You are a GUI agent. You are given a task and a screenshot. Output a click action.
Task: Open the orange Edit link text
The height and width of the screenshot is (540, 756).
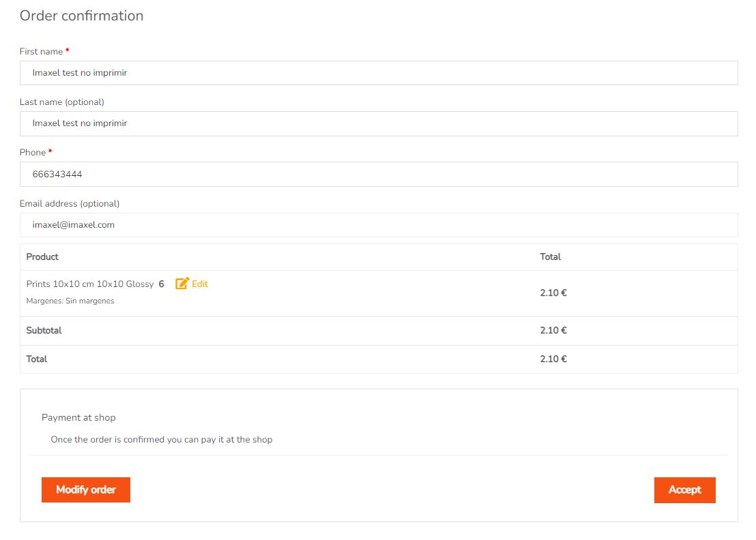[200, 284]
